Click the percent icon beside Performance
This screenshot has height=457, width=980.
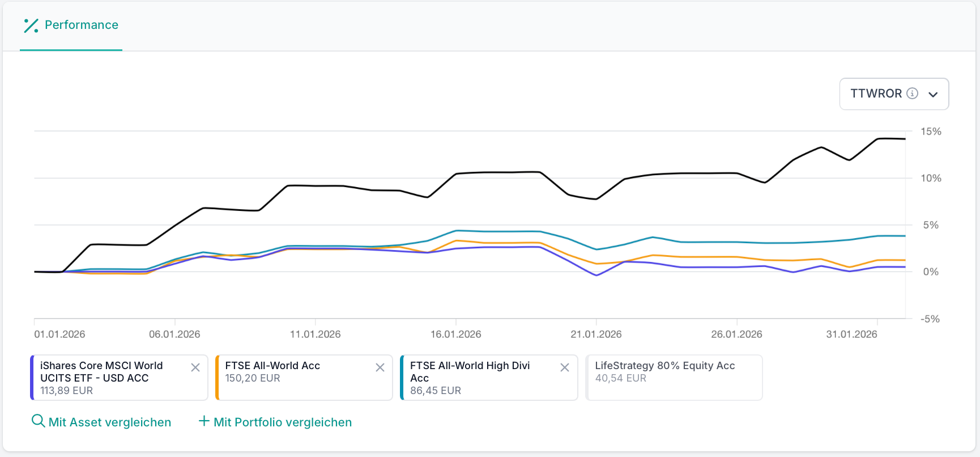tap(31, 26)
